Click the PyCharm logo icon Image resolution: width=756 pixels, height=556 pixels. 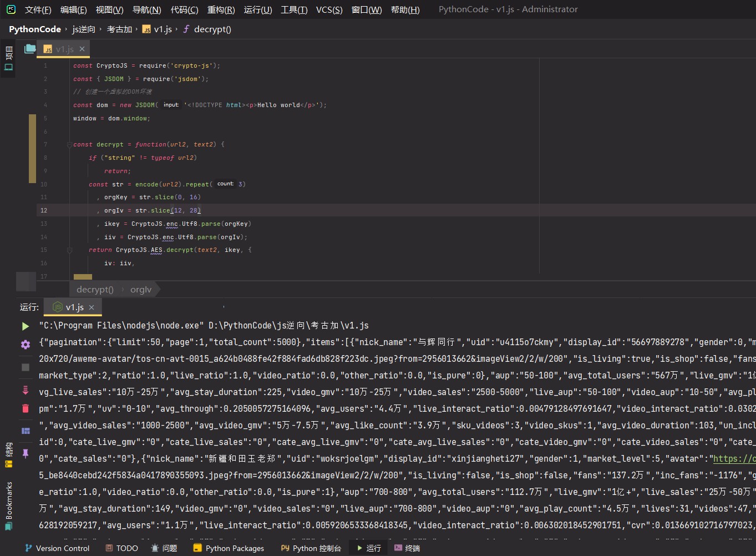[11, 9]
